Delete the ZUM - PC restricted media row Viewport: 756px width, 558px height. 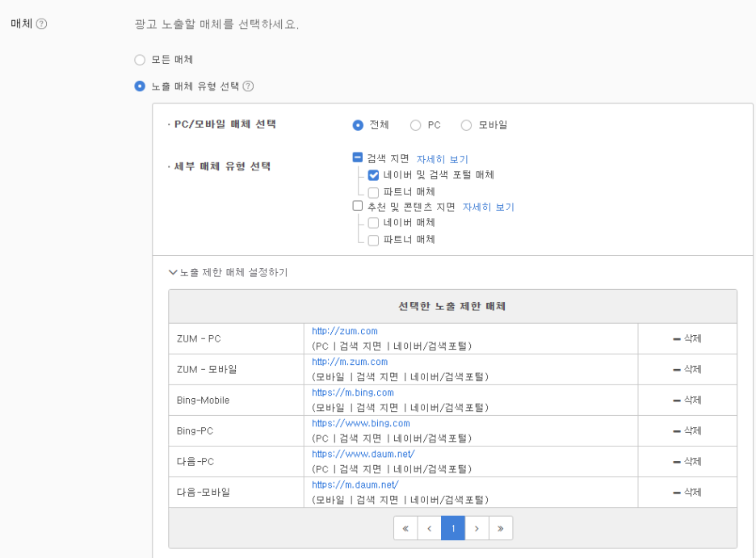point(687,338)
